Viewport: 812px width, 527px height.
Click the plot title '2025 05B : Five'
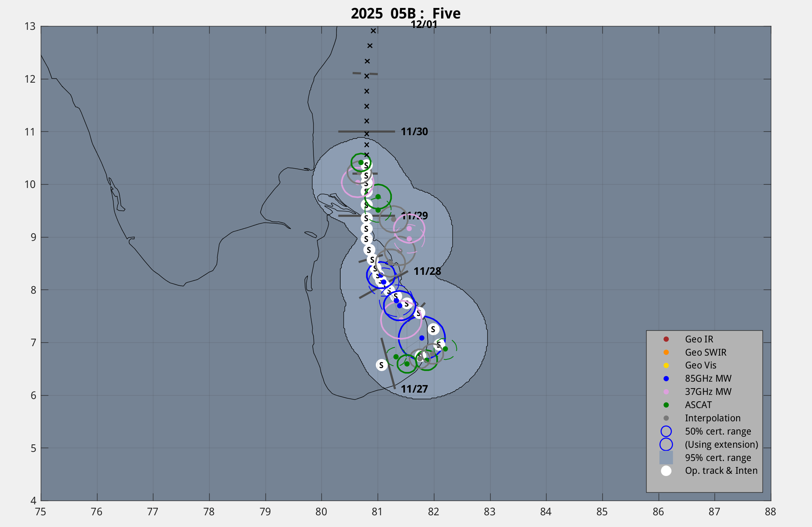pyautogui.click(x=406, y=14)
